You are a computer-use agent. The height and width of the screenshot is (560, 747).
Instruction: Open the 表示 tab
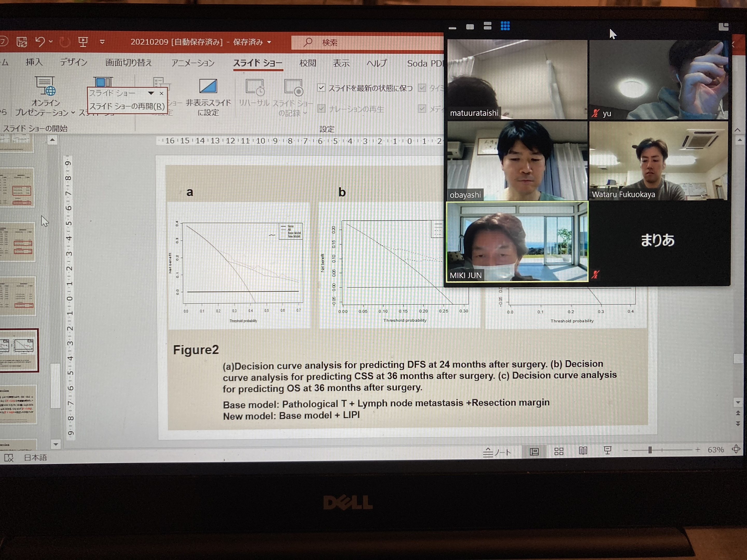click(x=341, y=63)
